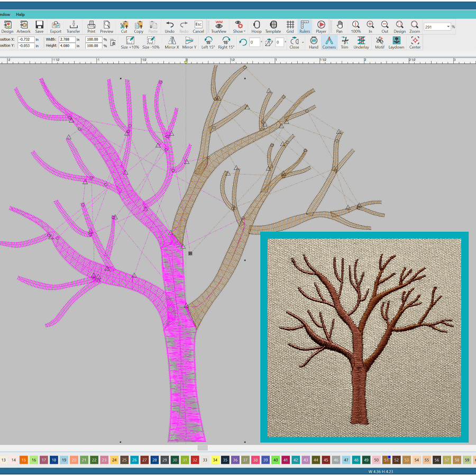Viewport: 476px width, 476px height.
Task: Toggle TrueView rendering mode
Action: tap(219, 27)
